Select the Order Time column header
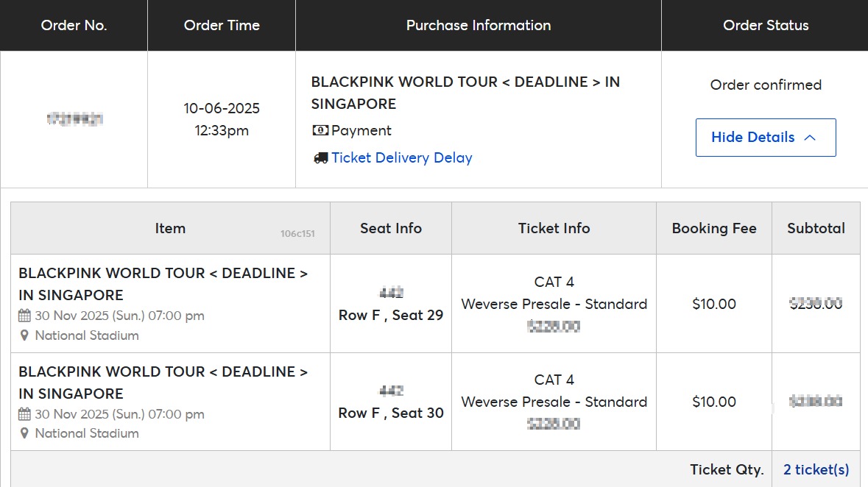The image size is (868, 487). click(222, 26)
